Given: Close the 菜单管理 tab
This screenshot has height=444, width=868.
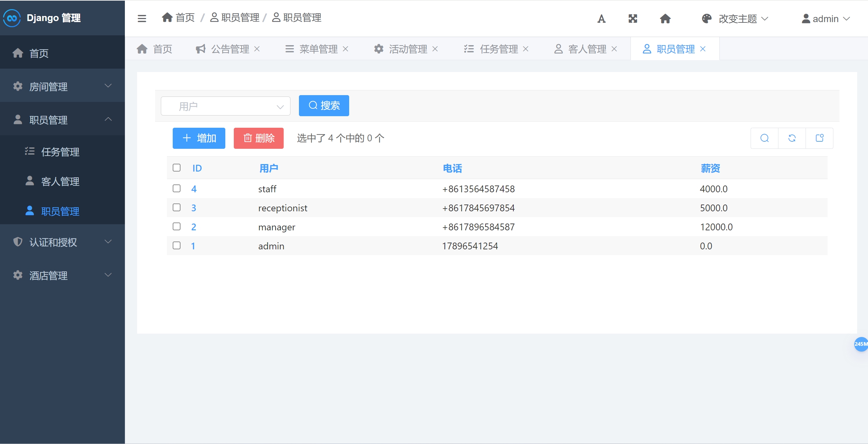Looking at the screenshot, I should (345, 49).
